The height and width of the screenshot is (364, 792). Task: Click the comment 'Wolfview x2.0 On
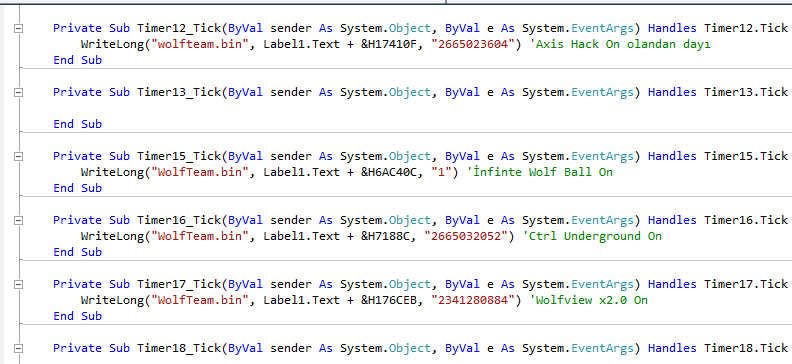pyautogui.click(x=588, y=300)
